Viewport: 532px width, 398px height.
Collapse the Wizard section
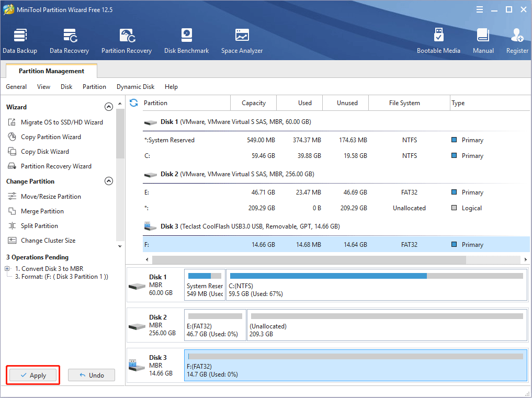tap(109, 107)
